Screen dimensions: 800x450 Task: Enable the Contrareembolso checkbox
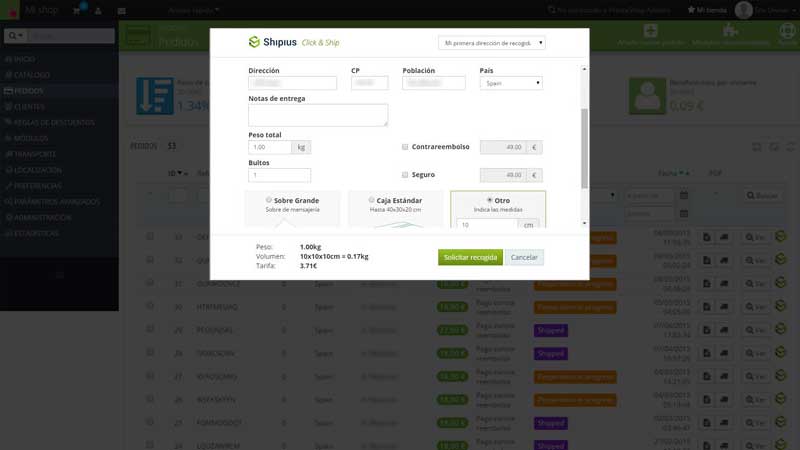coord(405,147)
